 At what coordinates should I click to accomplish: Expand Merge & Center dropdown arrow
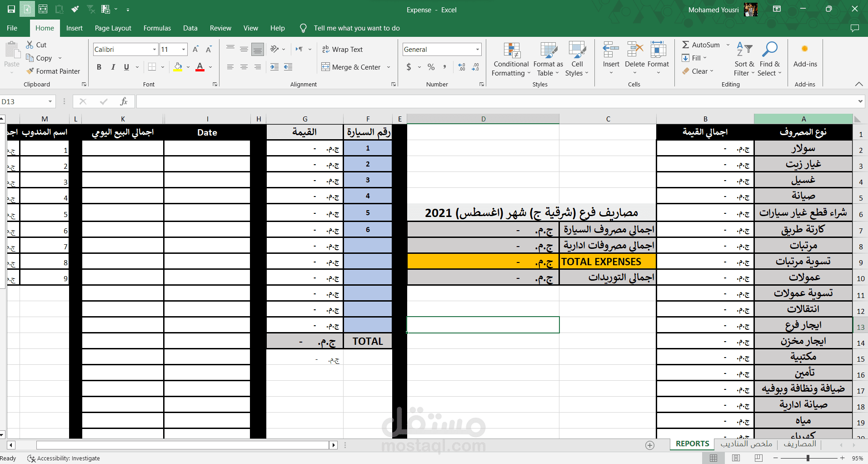click(x=389, y=67)
